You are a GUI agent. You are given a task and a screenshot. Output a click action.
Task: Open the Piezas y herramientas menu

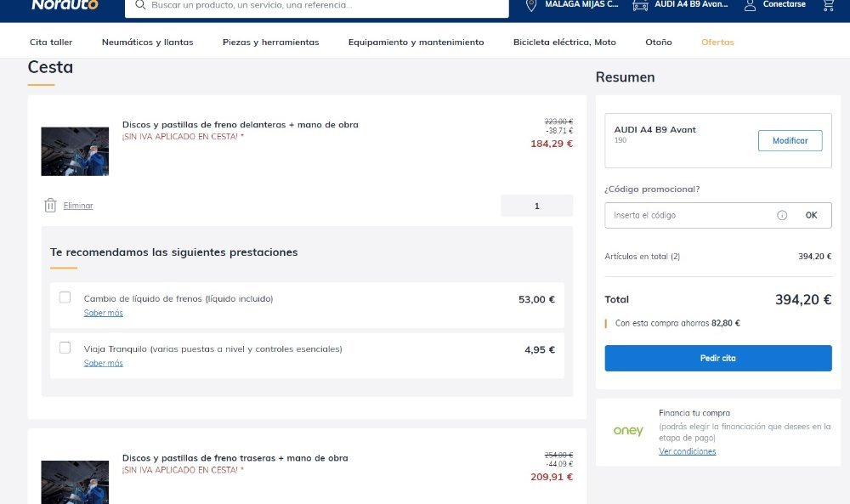click(x=270, y=42)
